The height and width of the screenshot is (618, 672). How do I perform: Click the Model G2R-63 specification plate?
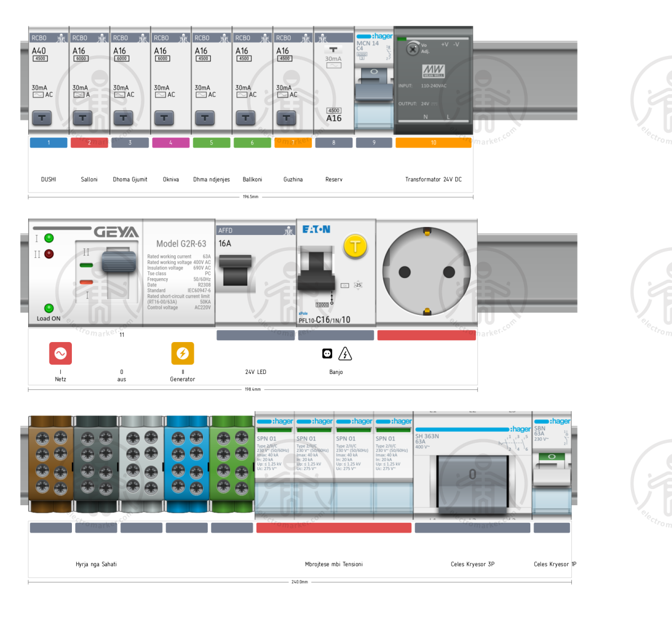tap(179, 273)
